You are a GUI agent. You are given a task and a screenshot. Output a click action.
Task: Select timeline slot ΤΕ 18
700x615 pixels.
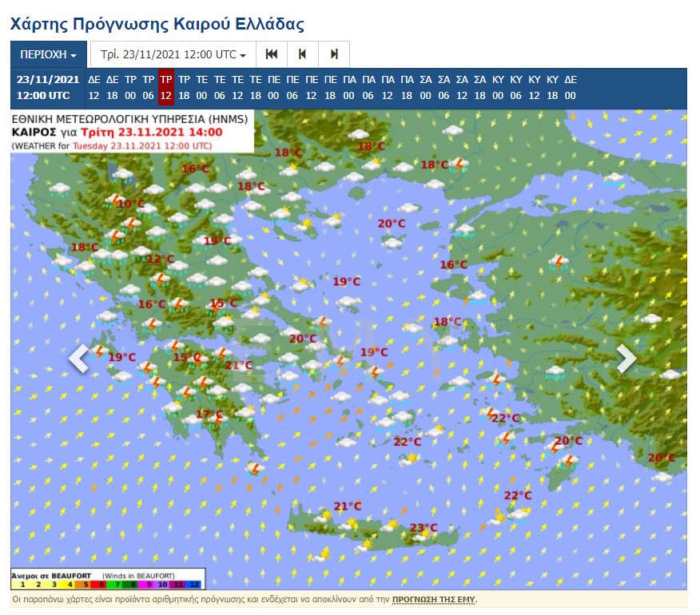(256, 88)
